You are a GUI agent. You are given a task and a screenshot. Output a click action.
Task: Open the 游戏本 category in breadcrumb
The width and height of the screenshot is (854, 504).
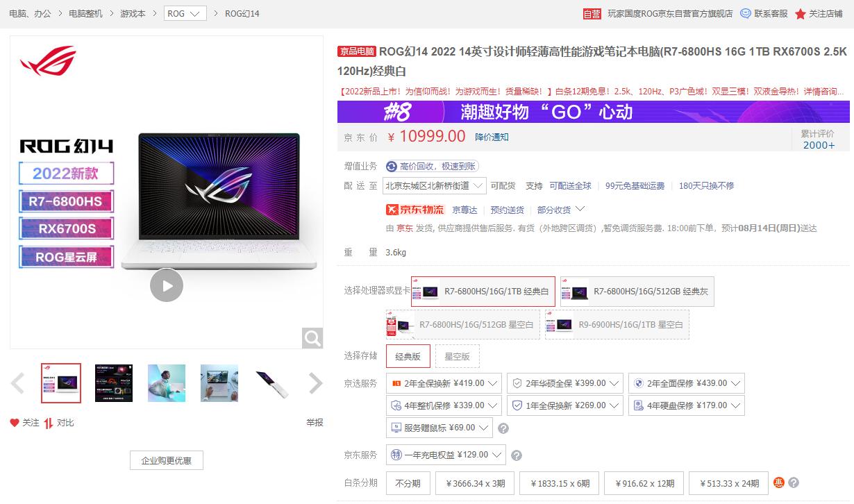(132, 12)
